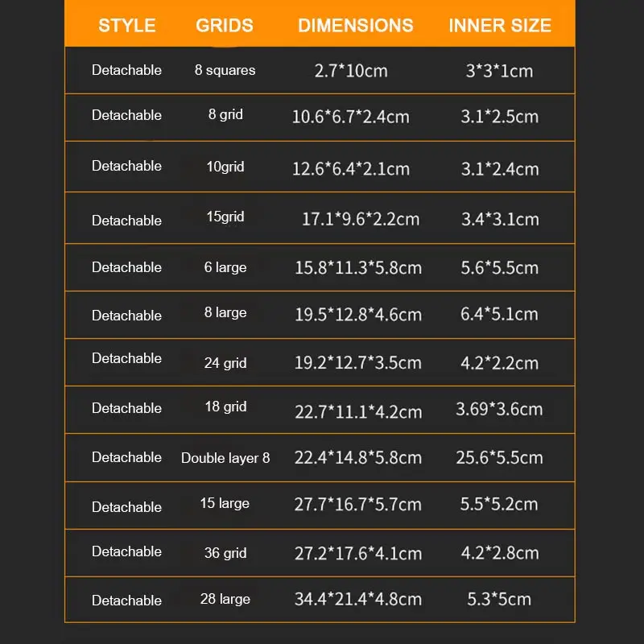The width and height of the screenshot is (644, 644).
Task: Select the 25.6*5.5cm inner size cell
Action: (x=499, y=457)
